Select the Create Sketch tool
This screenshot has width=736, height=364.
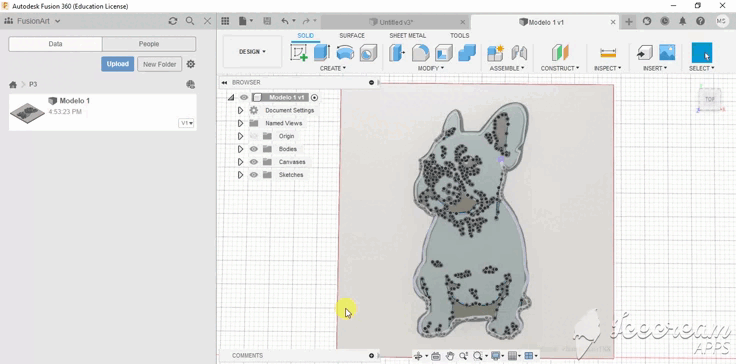(299, 53)
